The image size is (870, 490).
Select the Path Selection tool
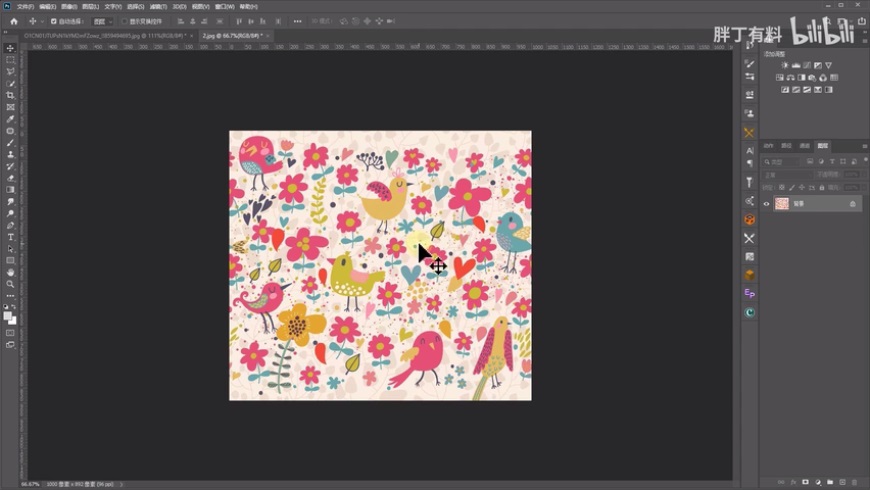click(x=10, y=249)
